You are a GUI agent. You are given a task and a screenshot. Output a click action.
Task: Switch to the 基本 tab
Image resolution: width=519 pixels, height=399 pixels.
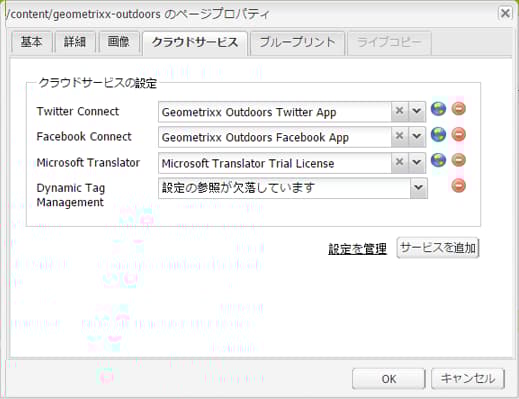(x=32, y=42)
